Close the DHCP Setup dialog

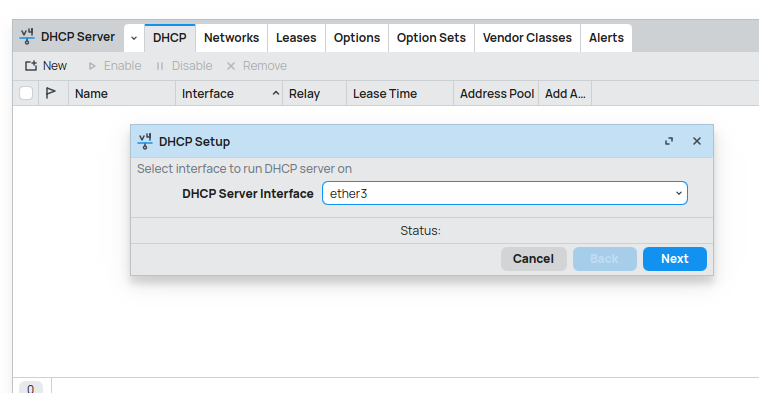(x=697, y=141)
